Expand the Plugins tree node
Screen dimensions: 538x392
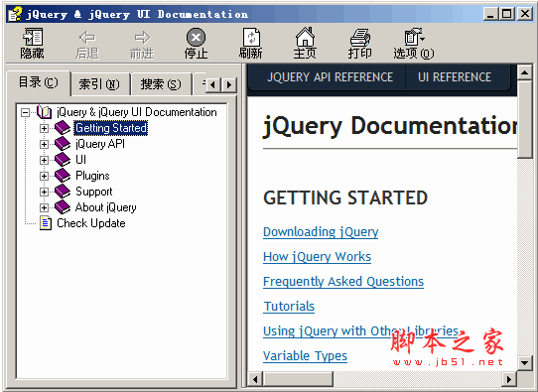(44, 176)
